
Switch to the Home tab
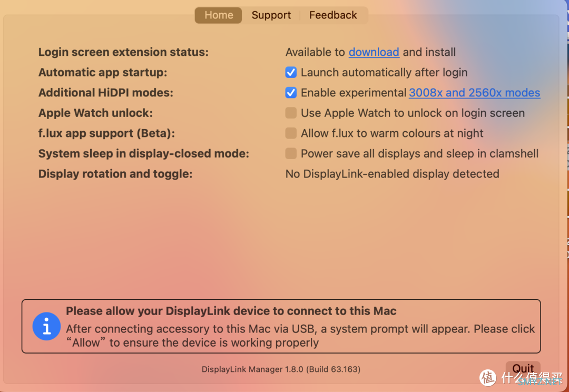[219, 15]
